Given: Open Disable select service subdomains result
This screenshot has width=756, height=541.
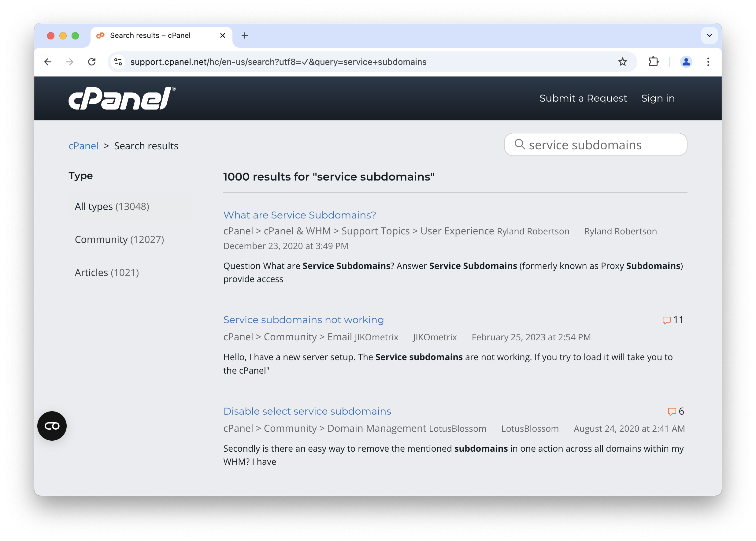Looking at the screenshot, I should coord(307,412).
